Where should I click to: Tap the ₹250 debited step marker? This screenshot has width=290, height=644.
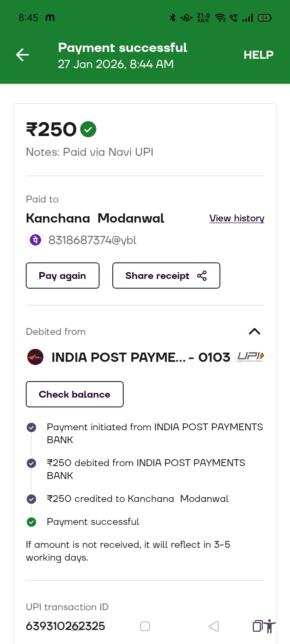31,463
